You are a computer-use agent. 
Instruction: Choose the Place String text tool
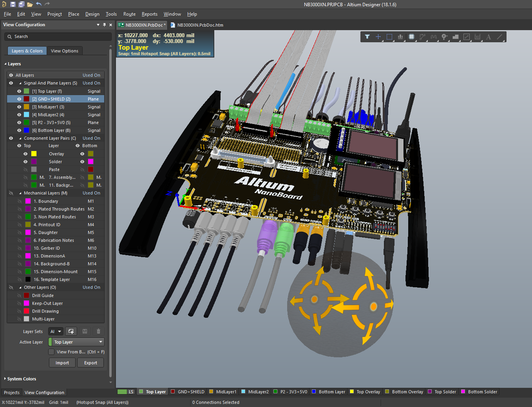[x=489, y=37]
